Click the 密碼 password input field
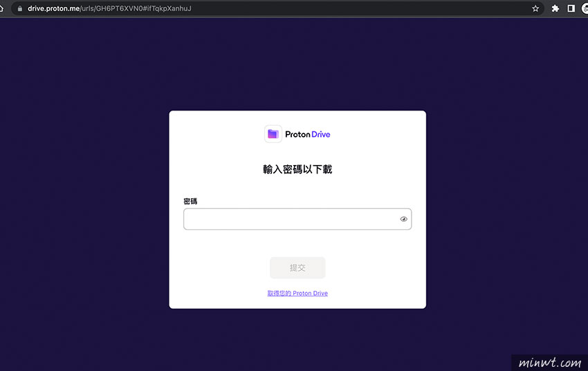This screenshot has height=371, width=588. tap(291, 219)
